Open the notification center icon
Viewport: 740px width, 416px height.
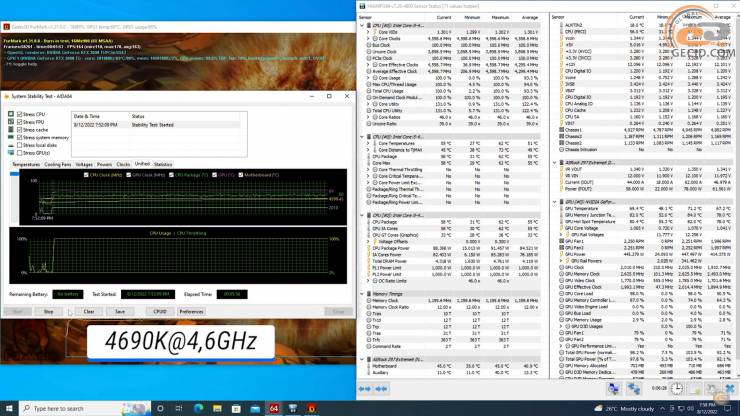[x=728, y=408]
